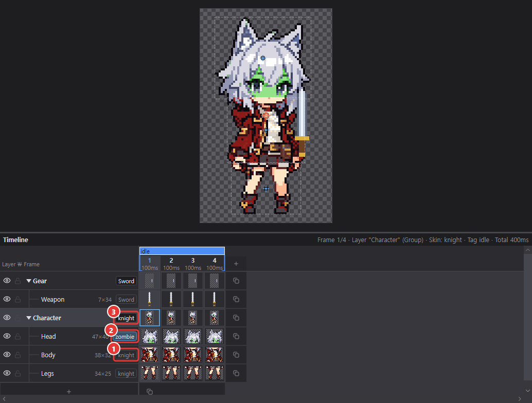
Task: Click the copy icon below the frame cells
Action: 150,392
